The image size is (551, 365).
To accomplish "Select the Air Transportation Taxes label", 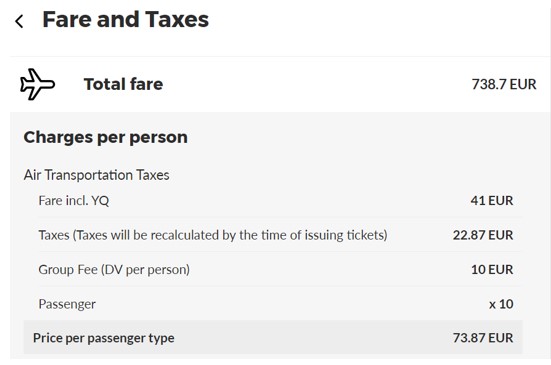I will coord(96,175).
